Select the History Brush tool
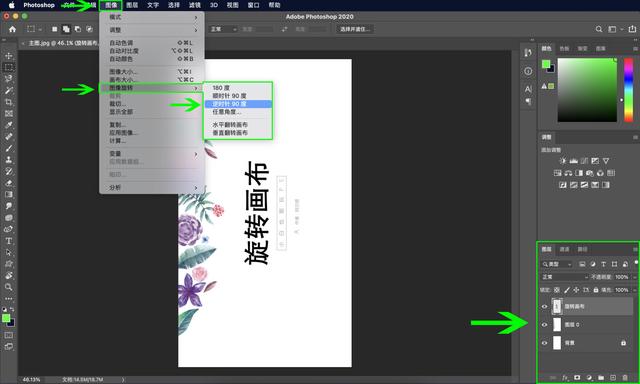 click(x=9, y=171)
